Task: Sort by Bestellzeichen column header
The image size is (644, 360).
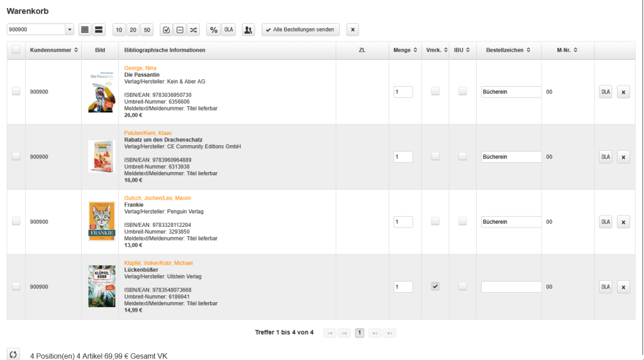Action: (x=508, y=50)
